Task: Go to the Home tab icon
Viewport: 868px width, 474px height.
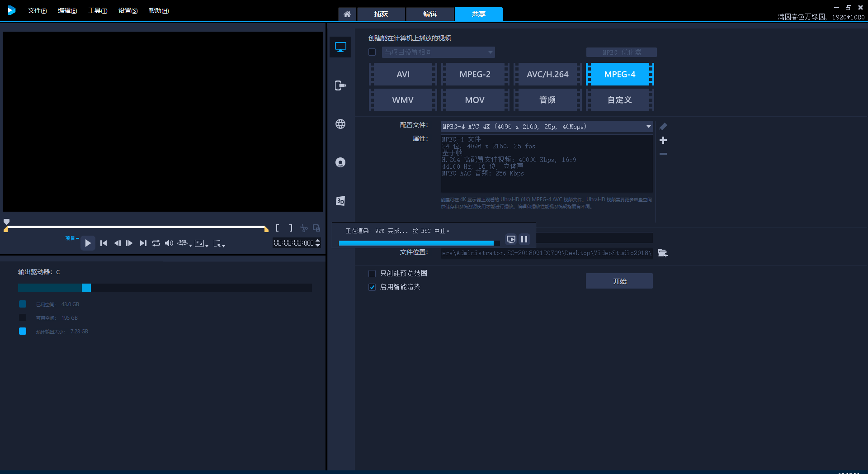Action: [347, 14]
